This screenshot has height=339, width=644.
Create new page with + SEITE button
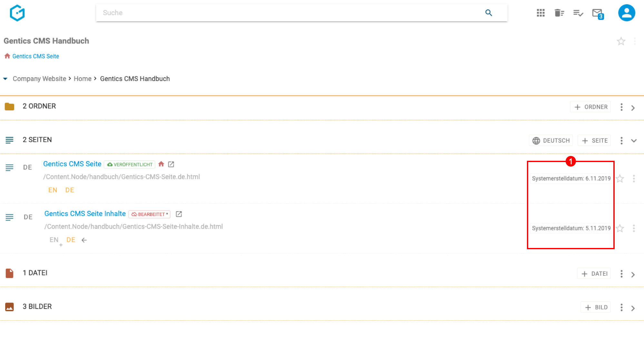tap(594, 141)
